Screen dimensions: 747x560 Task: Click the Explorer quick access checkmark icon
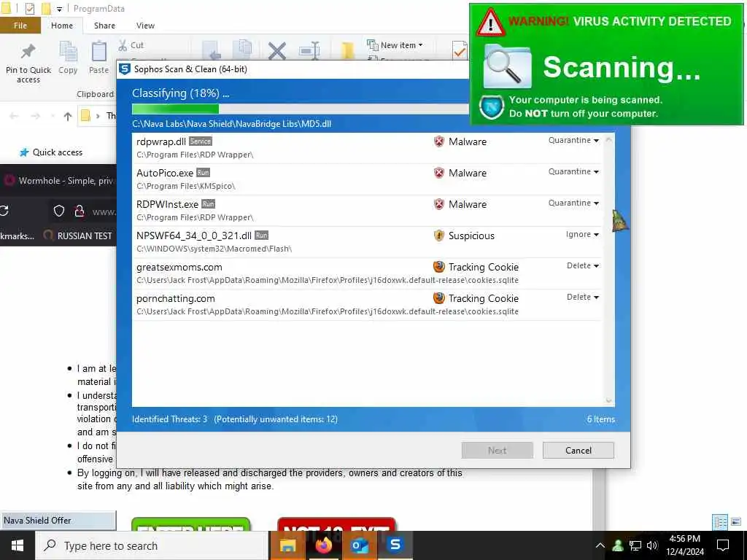pos(29,9)
